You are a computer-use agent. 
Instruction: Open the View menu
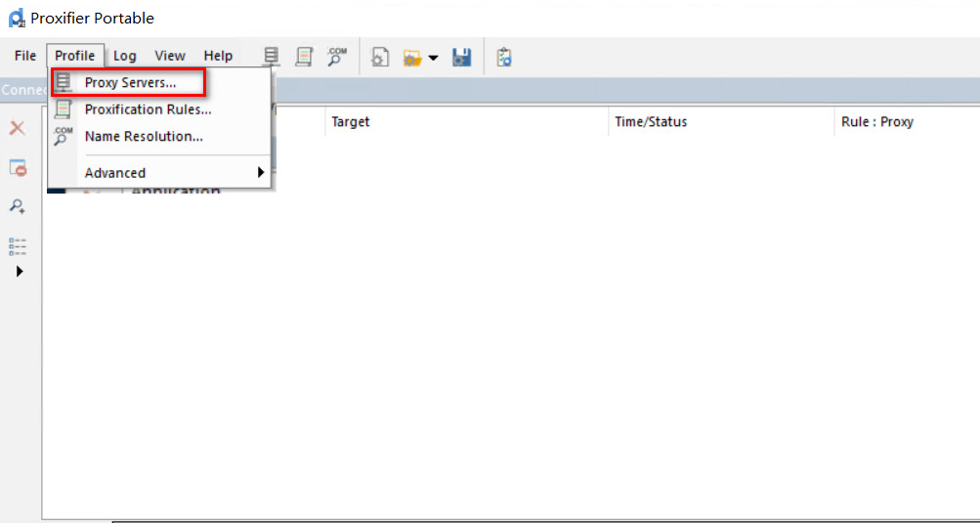(x=170, y=56)
